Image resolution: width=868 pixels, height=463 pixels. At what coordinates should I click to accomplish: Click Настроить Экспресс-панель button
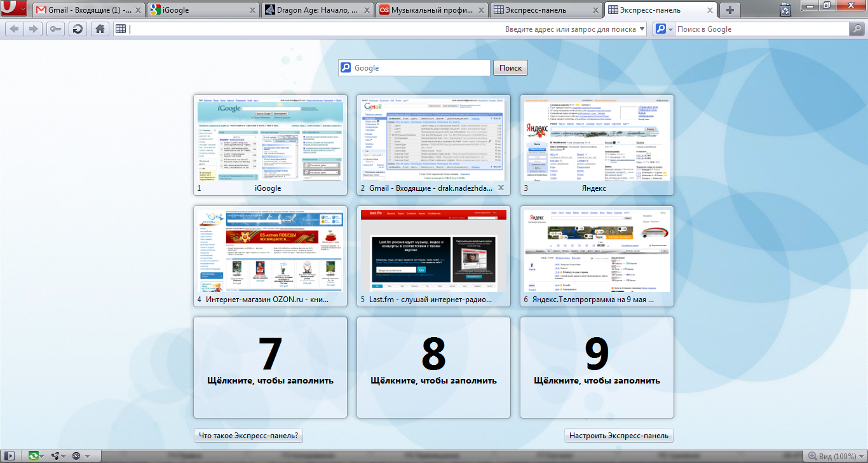pos(619,436)
